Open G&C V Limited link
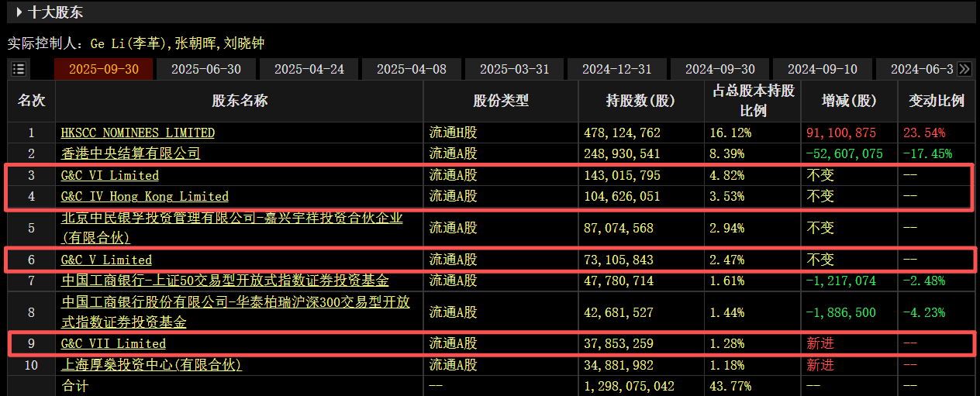Viewport: 980px width, 396px height. [106, 260]
